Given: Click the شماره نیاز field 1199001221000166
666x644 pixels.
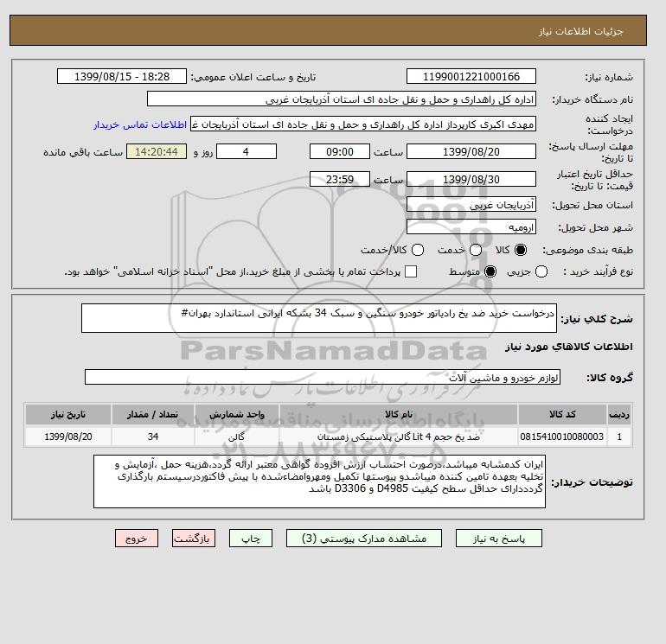Looking at the screenshot, I should click(471, 76).
